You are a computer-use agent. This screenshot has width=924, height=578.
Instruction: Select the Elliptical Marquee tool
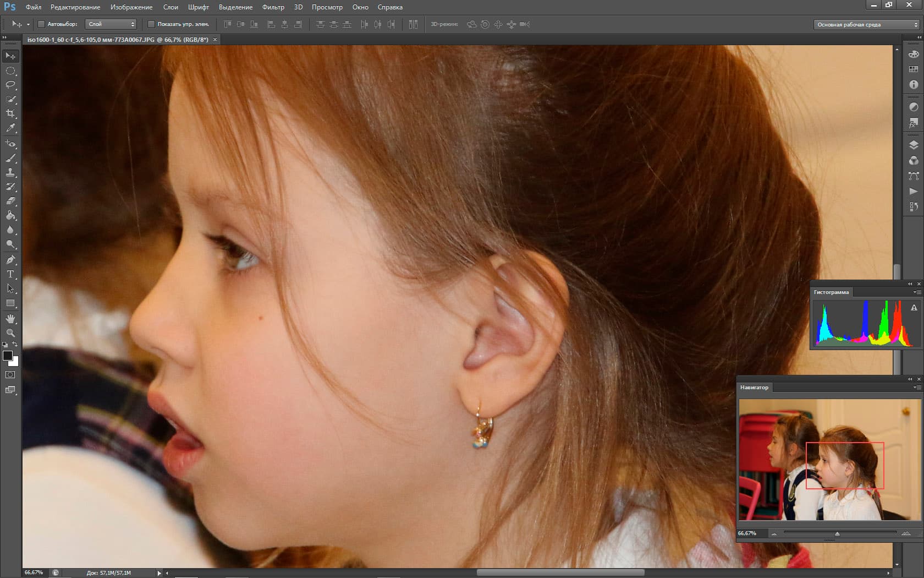(10, 70)
